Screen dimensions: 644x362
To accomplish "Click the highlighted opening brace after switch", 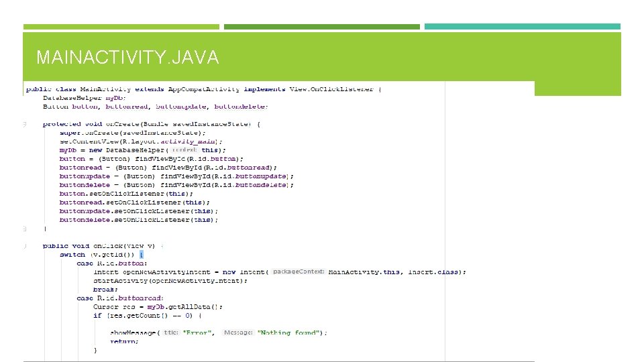I will tap(142, 255).
